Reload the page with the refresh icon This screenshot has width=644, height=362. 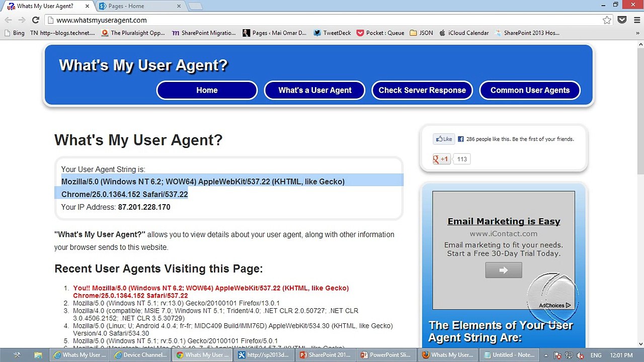(x=35, y=20)
